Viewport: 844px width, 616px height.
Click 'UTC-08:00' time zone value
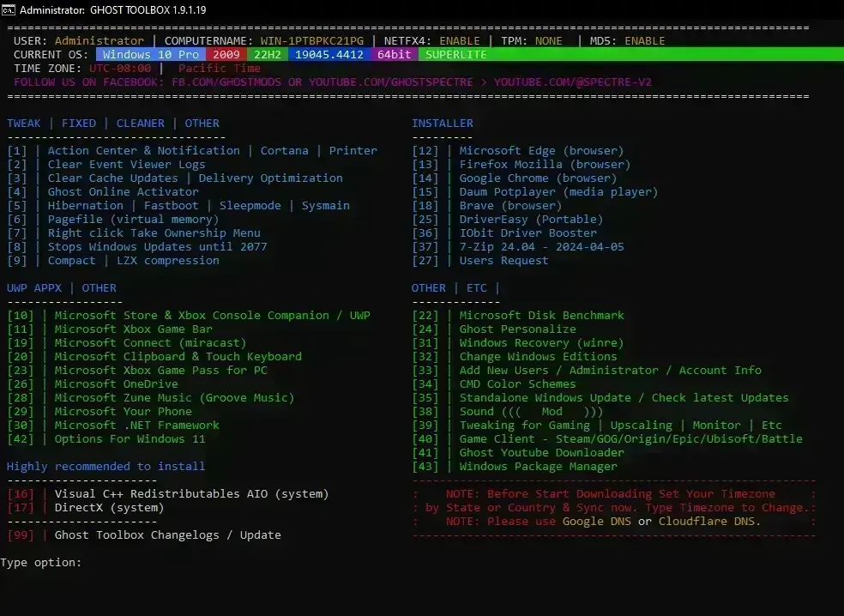[x=120, y=69]
